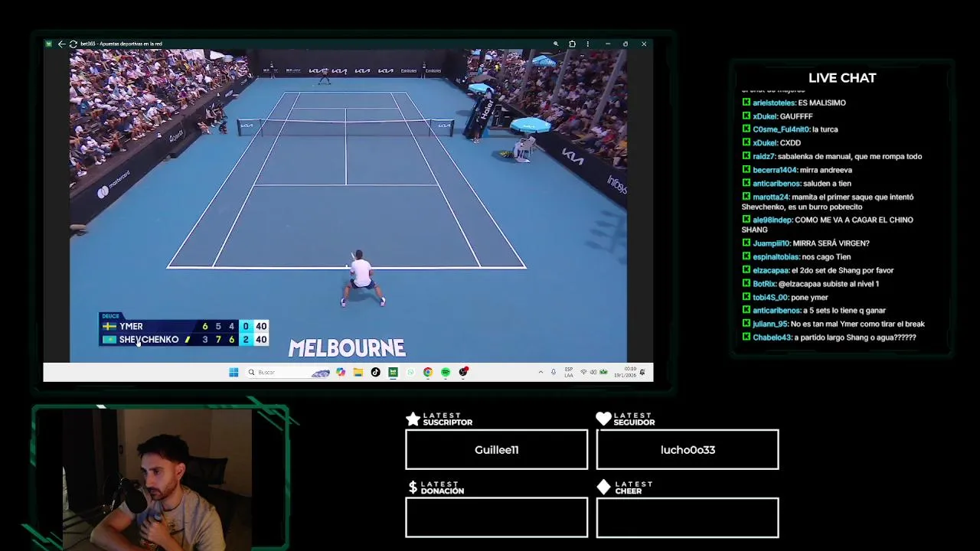Click marotta24 chat username

pos(771,197)
